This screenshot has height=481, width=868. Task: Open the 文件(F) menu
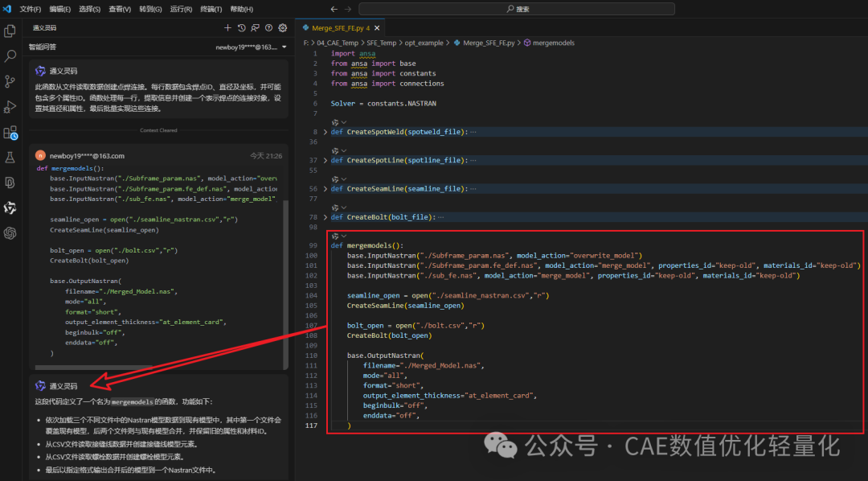point(31,9)
